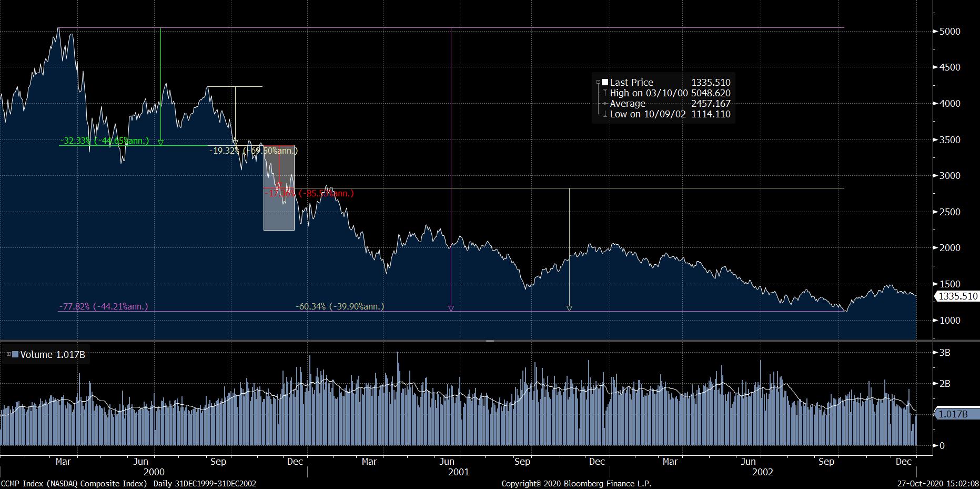
Task: Click the 1.017B volume axis tag
Action: tap(953, 414)
